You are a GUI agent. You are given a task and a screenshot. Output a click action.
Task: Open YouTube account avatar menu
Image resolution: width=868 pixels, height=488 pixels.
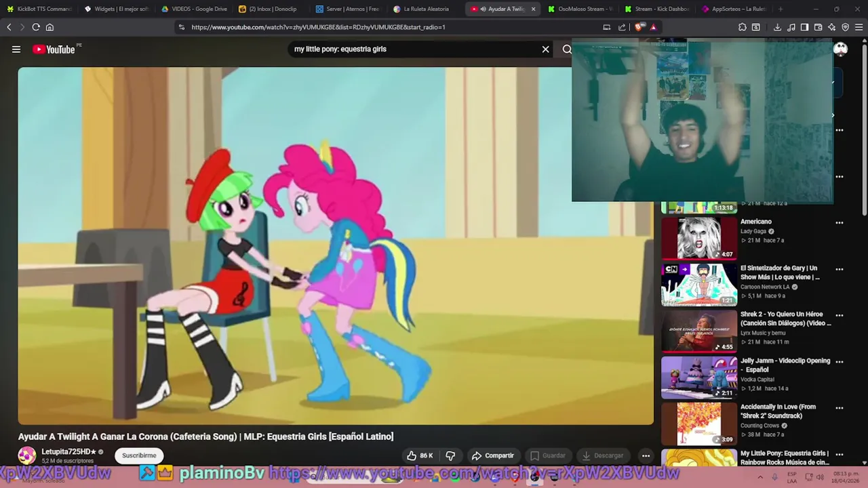tap(840, 49)
